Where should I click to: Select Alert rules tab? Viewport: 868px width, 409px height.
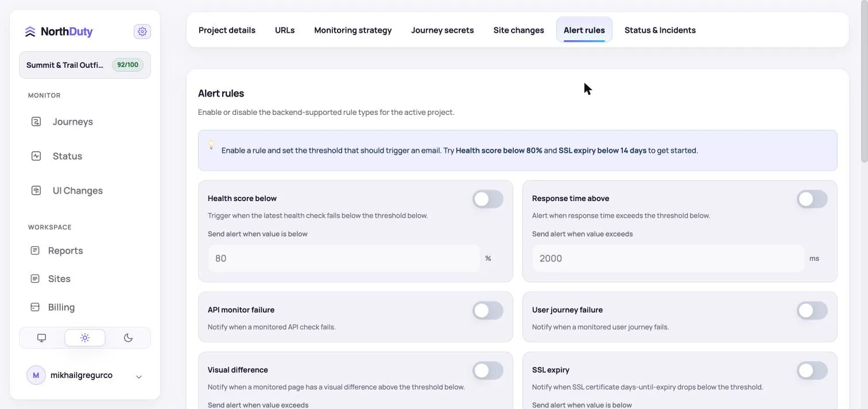(x=584, y=30)
